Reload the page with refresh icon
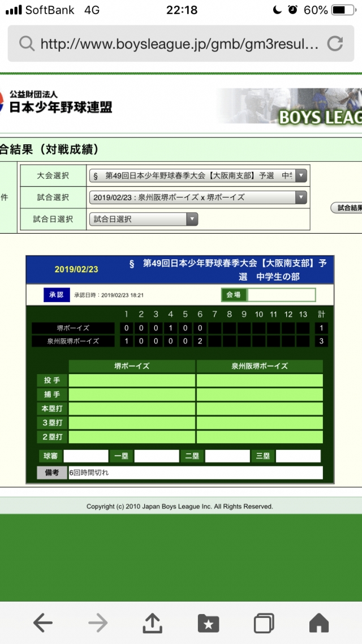 335,44
